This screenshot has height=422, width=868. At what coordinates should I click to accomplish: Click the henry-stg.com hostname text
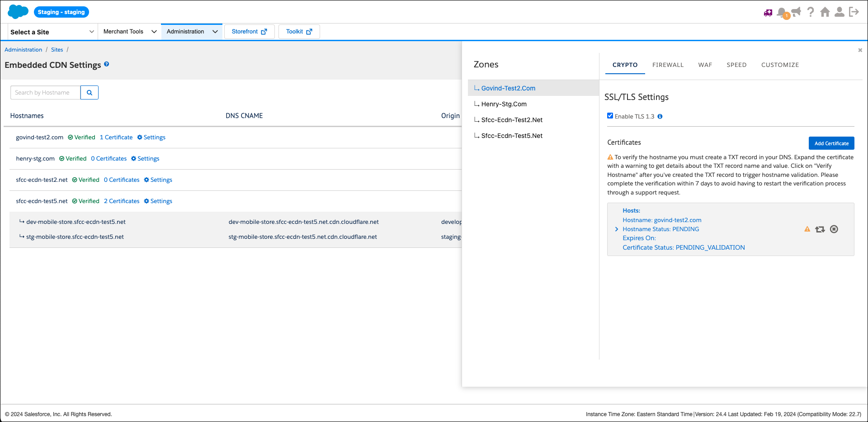click(x=35, y=159)
